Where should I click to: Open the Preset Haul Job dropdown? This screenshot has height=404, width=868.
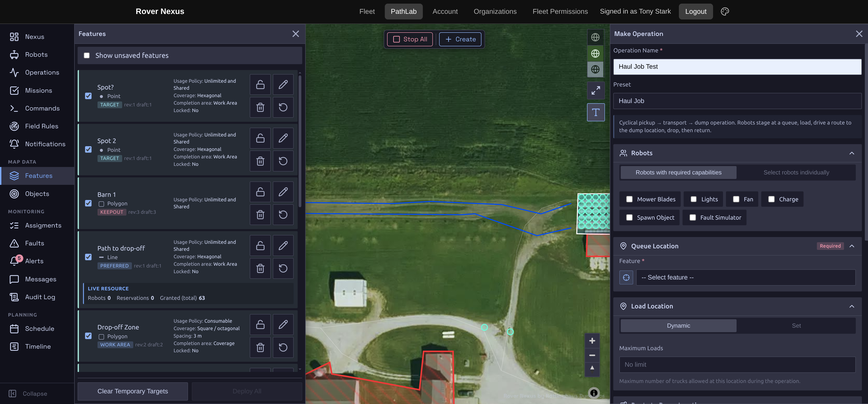(737, 101)
